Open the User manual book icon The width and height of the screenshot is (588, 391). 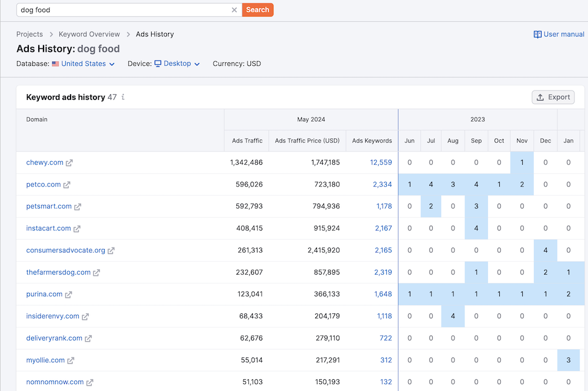click(537, 34)
